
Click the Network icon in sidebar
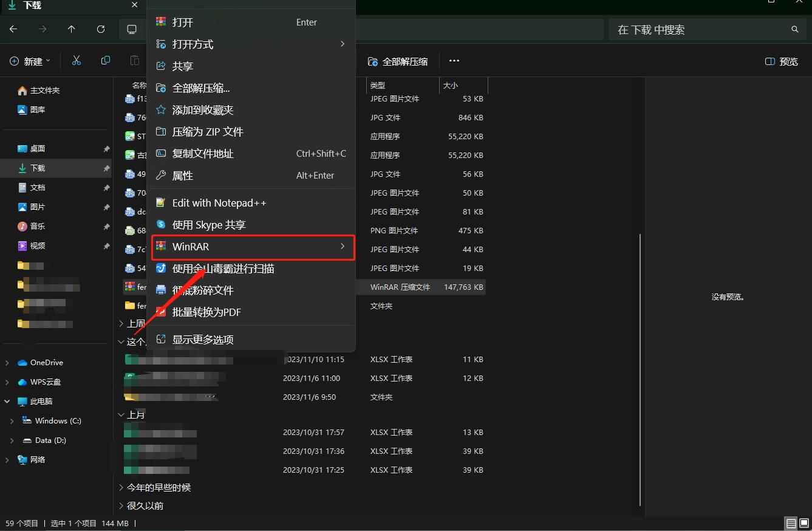tap(22, 460)
